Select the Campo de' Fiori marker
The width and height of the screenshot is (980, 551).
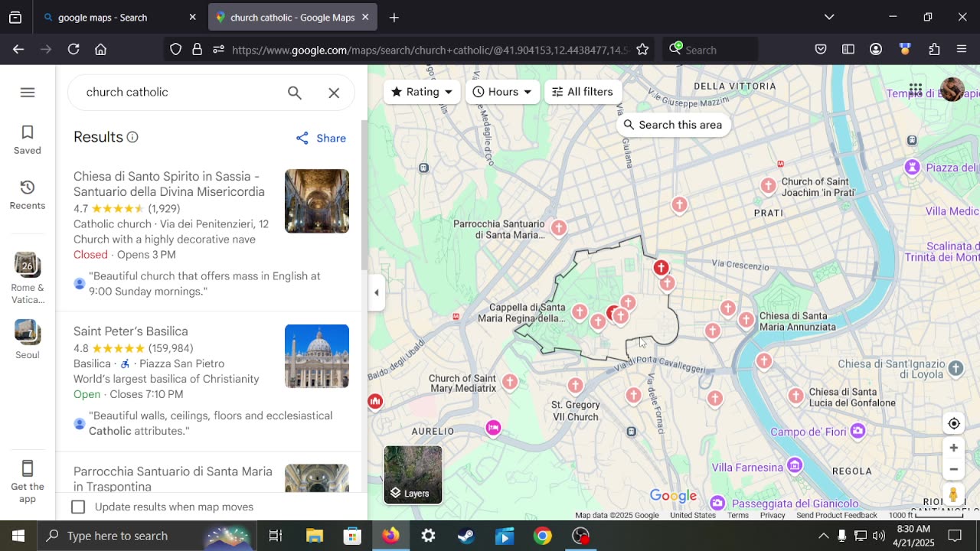coord(857,432)
